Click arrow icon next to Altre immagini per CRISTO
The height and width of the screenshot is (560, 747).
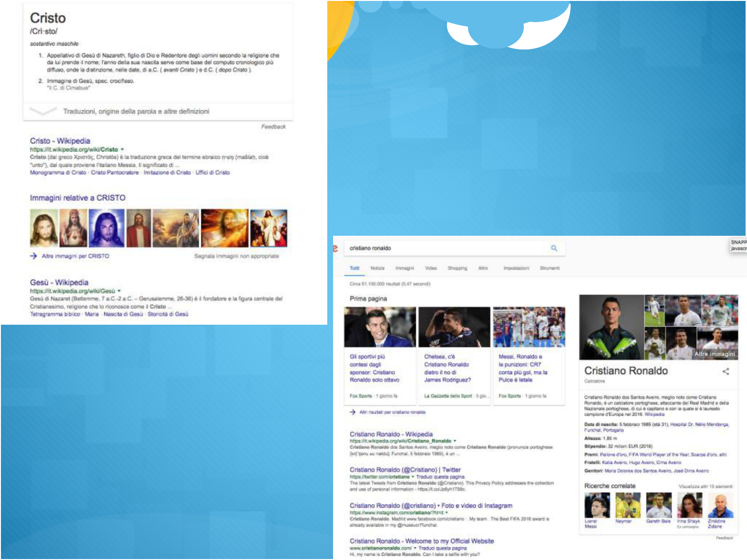(x=33, y=256)
